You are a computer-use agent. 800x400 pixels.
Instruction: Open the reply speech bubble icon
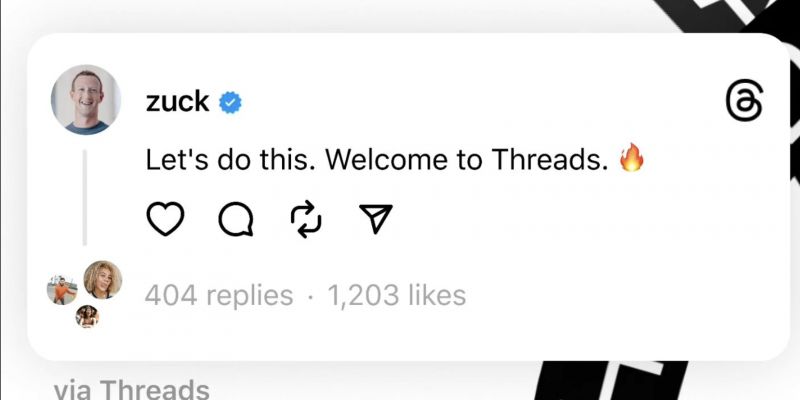click(x=235, y=220)
